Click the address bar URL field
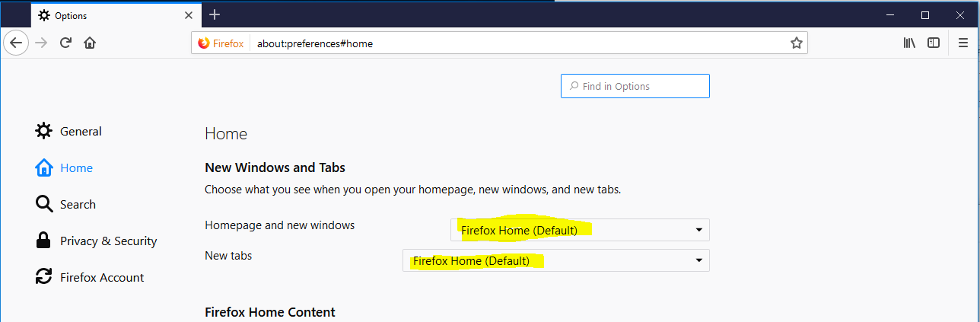 pos(517,43)
